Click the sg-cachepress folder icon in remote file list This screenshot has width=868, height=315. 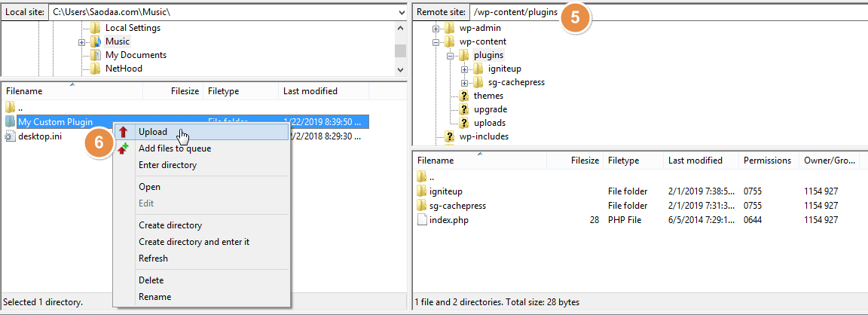coord(422,206)
